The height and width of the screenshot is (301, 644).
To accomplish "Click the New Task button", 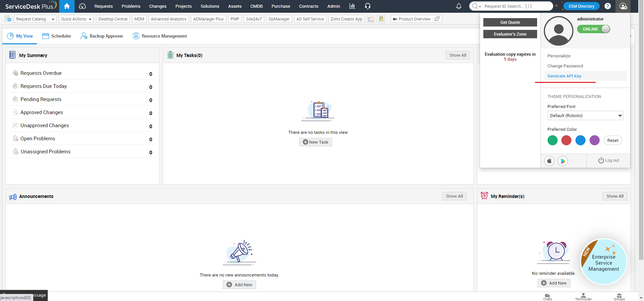I will coord(315,142).
